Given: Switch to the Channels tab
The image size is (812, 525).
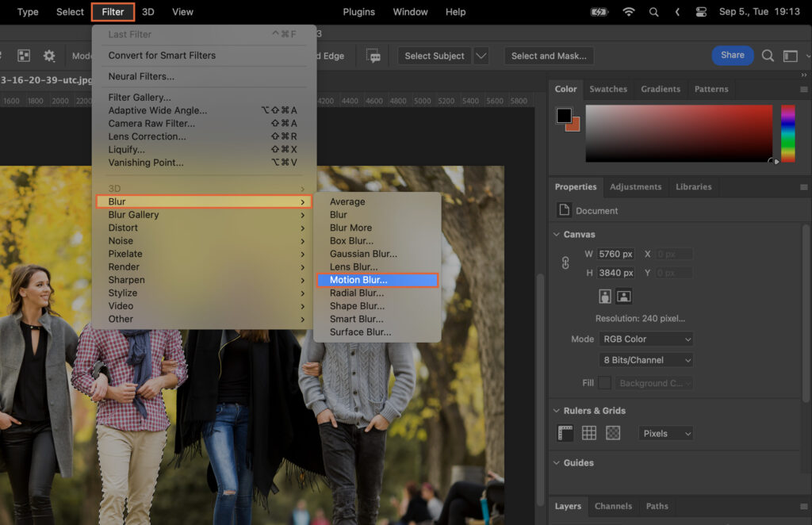Looking at the screenshot, I should pos(615,506).
